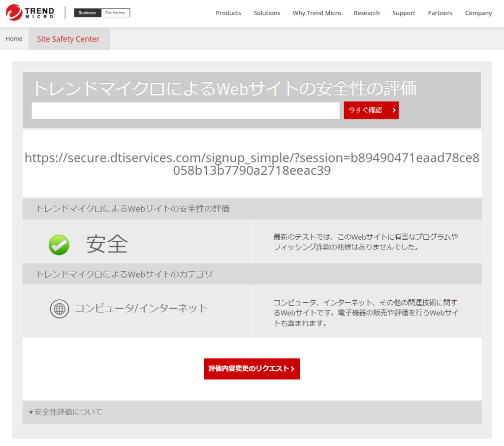This screenshot has height=446, width=504.
Task: Open the Why Trend Micro menu
Action: [317, 13]
